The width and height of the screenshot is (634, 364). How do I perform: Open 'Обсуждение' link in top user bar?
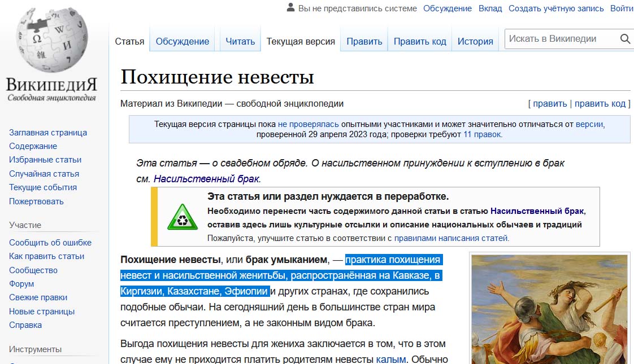pos(447,8)
